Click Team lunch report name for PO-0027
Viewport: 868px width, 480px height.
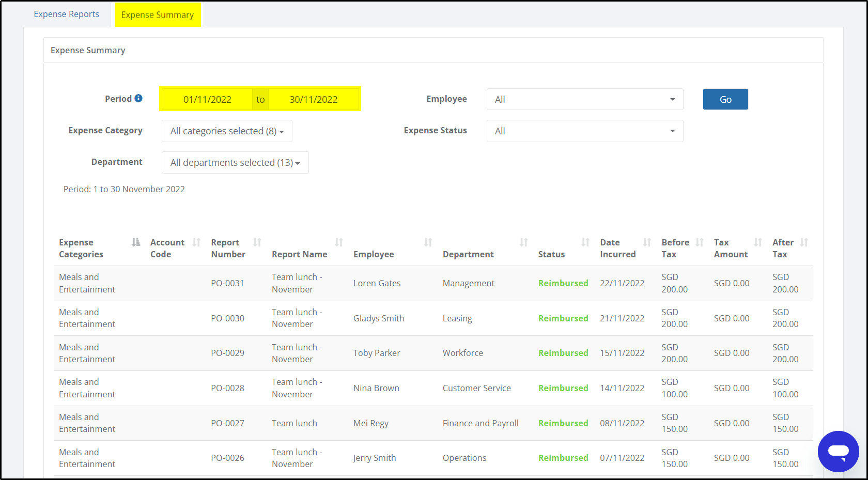click(x=295, y=423)
